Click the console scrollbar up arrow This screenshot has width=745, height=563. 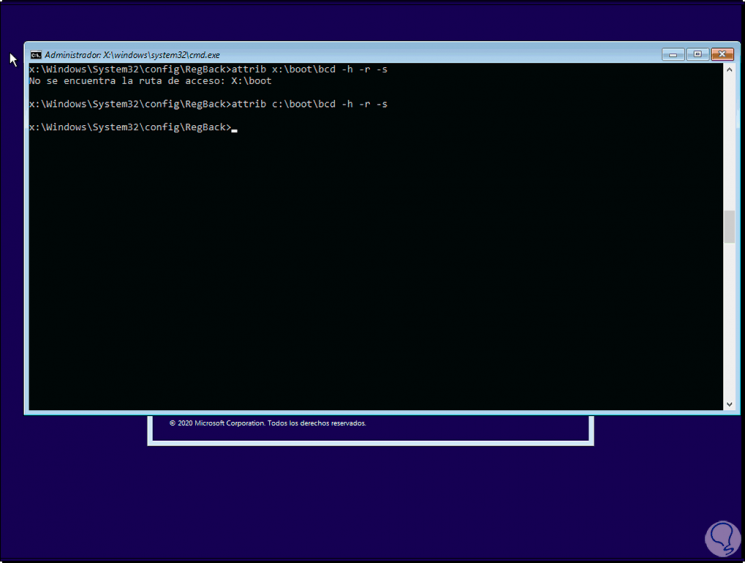pos(729,70)
